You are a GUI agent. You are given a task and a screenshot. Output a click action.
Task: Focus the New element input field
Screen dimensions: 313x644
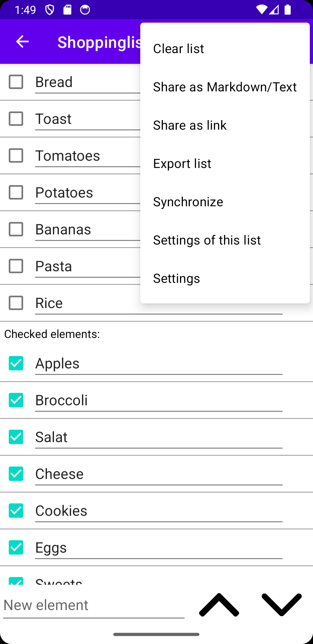[94, 605]
